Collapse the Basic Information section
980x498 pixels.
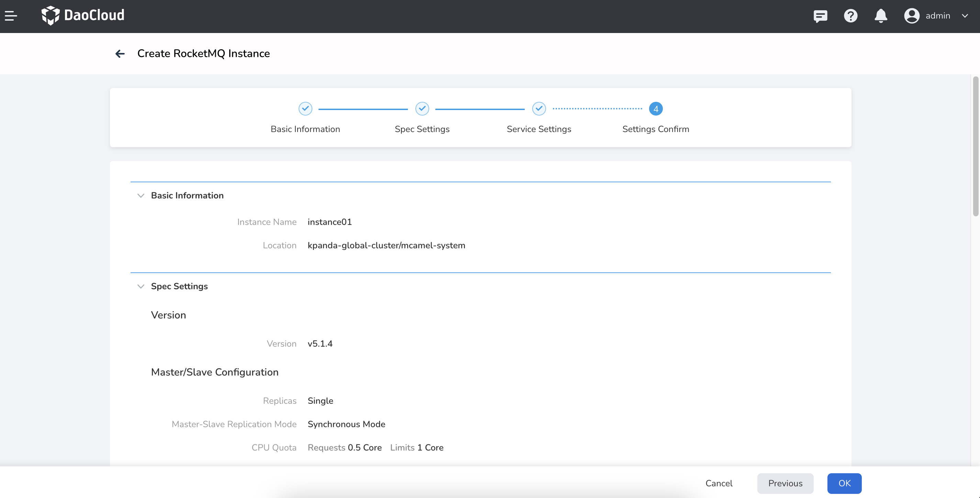[x=141, y=195]
